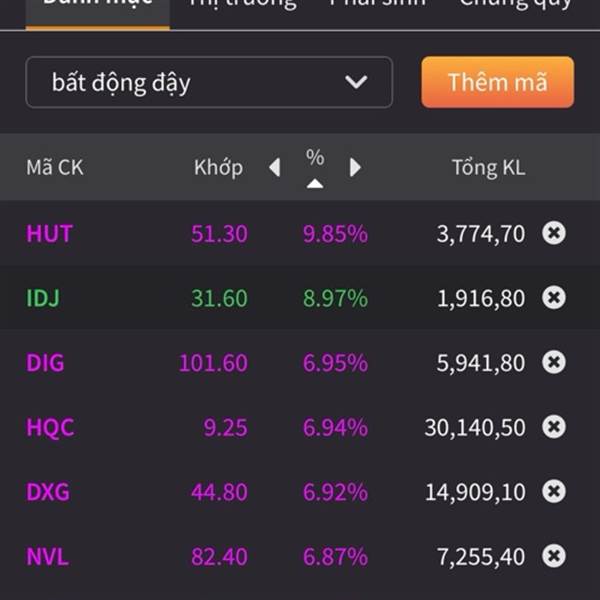Open the 'bất động đậy' watchlist dropdown
The width and height of the screenshot is (600, 600).
coord(209,82)
